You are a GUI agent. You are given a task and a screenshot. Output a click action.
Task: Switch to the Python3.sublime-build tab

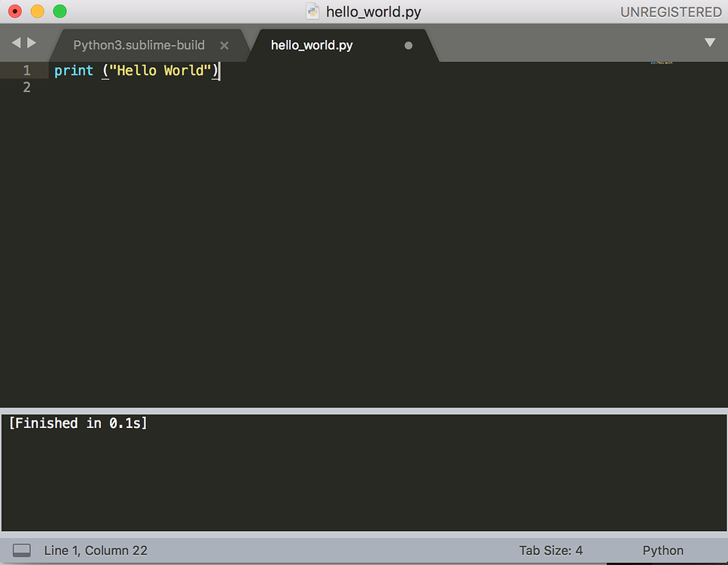tap(138, 45)
